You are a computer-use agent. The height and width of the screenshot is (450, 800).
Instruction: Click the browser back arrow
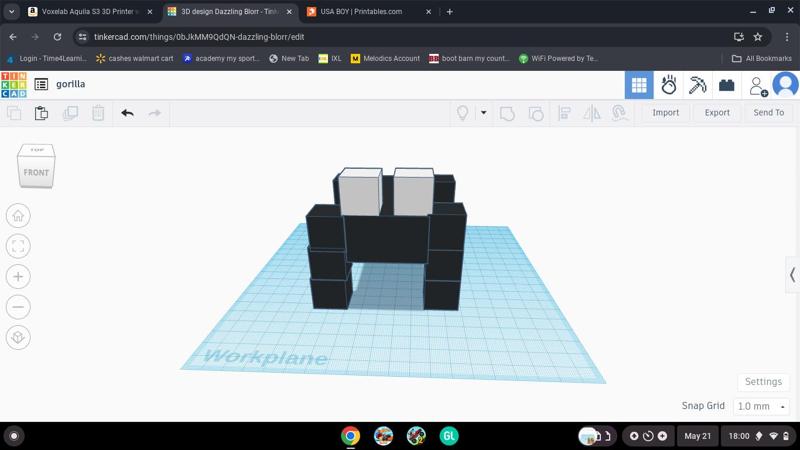13,37
